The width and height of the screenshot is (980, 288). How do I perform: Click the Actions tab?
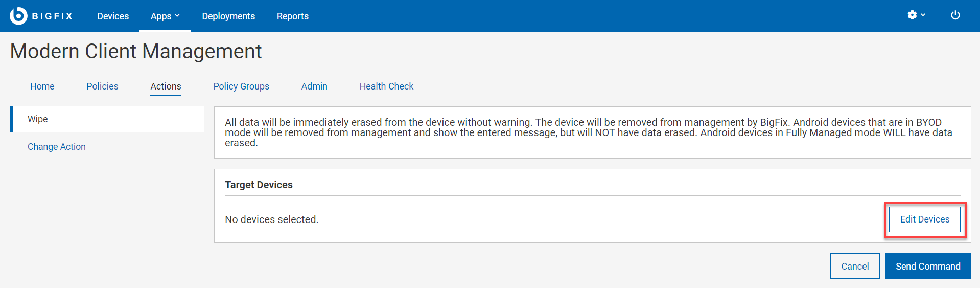(166, 86)
